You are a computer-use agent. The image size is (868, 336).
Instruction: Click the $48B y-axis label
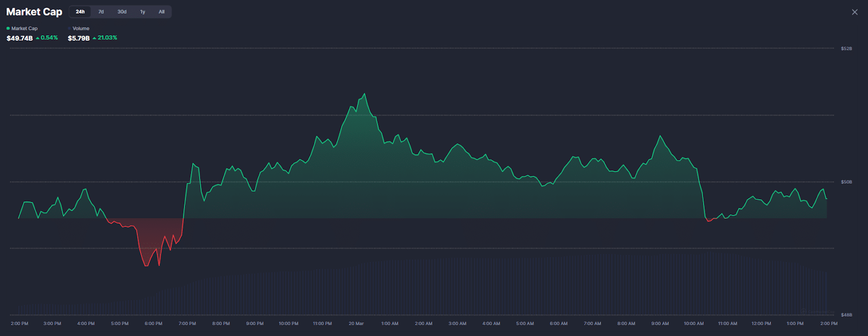pyautogui.click(x=846, y=315)
